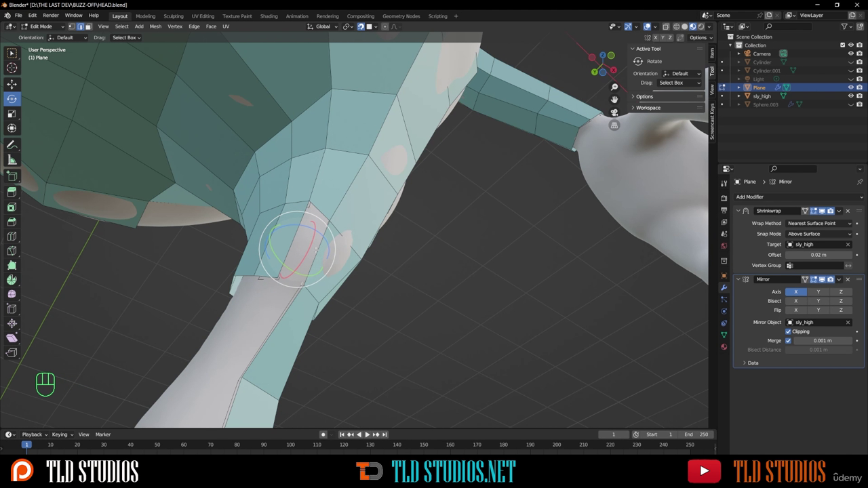Open the Mesh menu in header
Image resolution: width=868 pixels, height=488 pixels.
(155, 26)
